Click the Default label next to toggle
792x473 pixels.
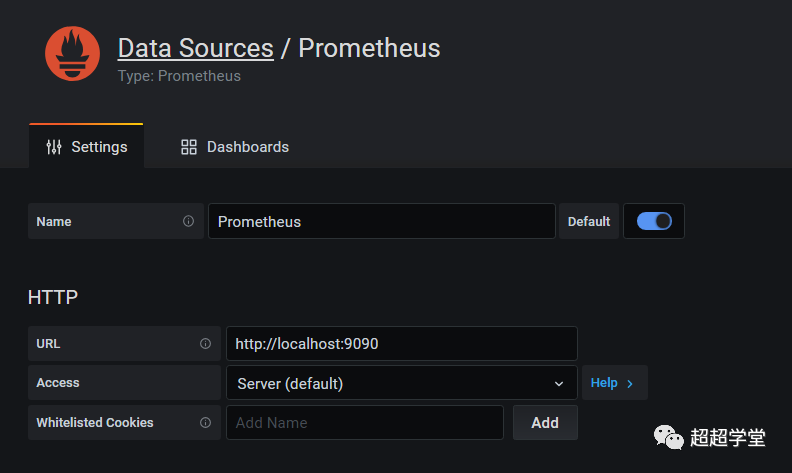pyautogui.click(x=589, y=221)
